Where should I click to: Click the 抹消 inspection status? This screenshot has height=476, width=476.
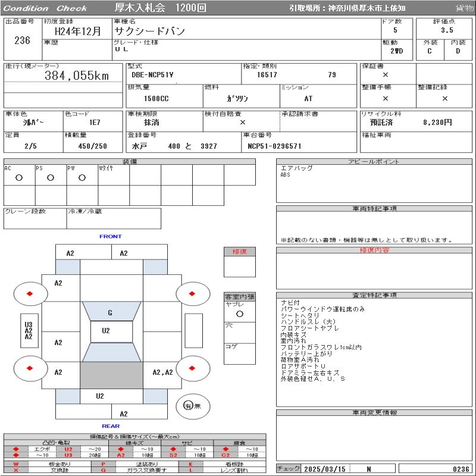(x=152, y=123)
